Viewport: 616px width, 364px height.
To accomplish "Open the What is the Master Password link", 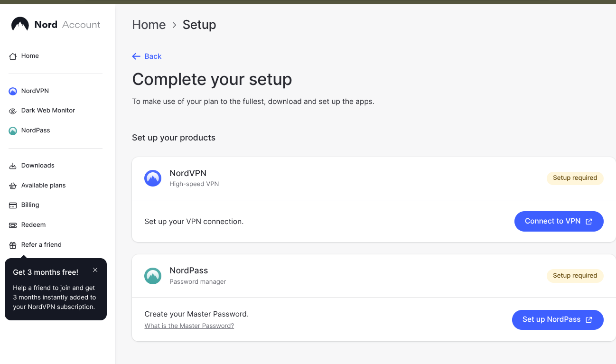I will tap(189, 326).
